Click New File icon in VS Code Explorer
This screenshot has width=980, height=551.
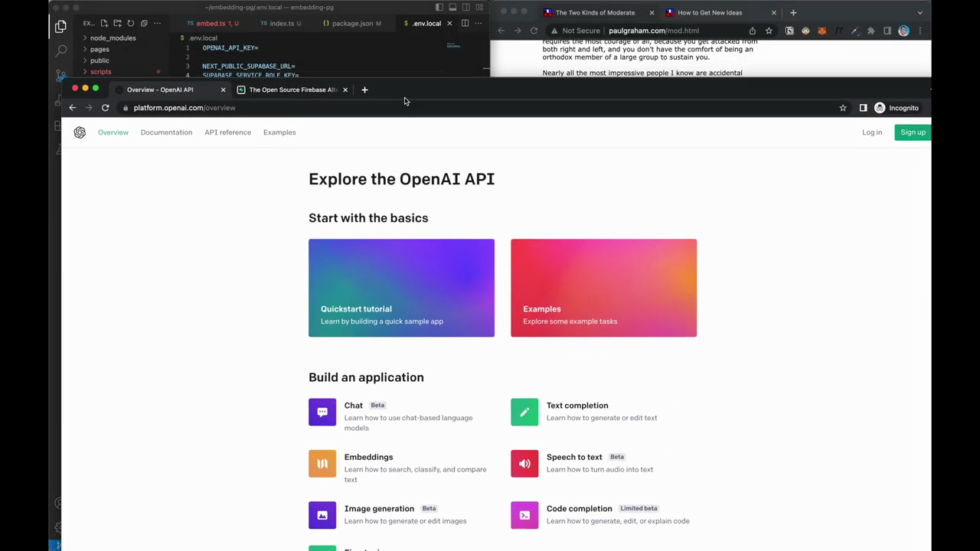(x=104, y=23)
